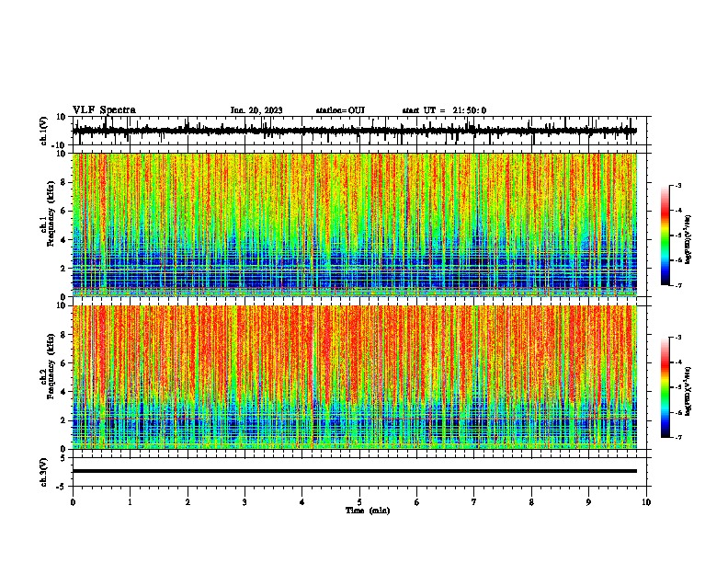Click the "4" kHz tick on ch.2 spectrogram
Viewport: 728px width, 563px height.
coord(63,392)
